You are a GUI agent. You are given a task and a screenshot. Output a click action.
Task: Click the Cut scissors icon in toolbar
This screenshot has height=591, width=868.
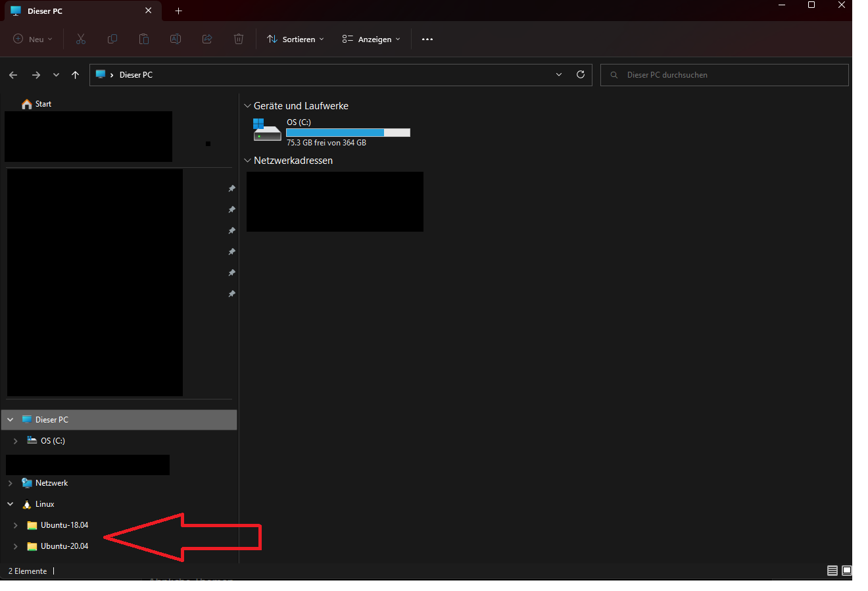(81, 39)
